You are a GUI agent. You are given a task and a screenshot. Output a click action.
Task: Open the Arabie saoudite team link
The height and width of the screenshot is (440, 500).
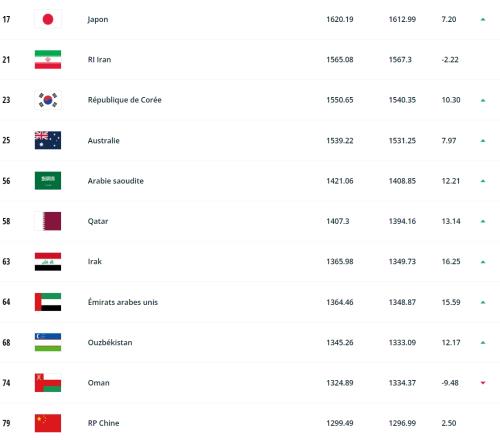coord(116,181)
